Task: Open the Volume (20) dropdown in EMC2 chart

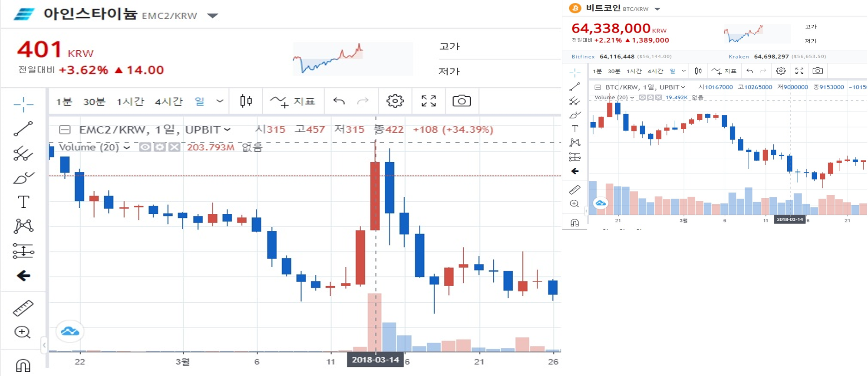Action: pyautogui.click(x=127, y=147)
